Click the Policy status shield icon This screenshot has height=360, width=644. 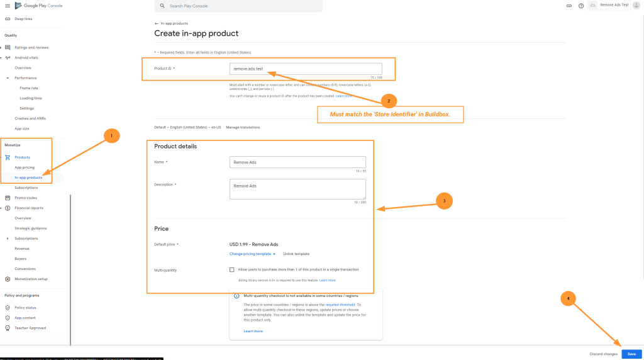pos(8,308)
